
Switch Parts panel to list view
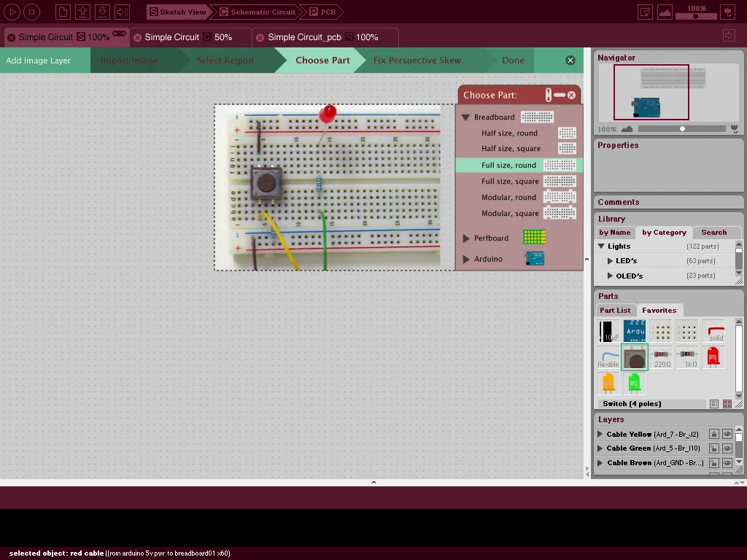coord(713,404)
